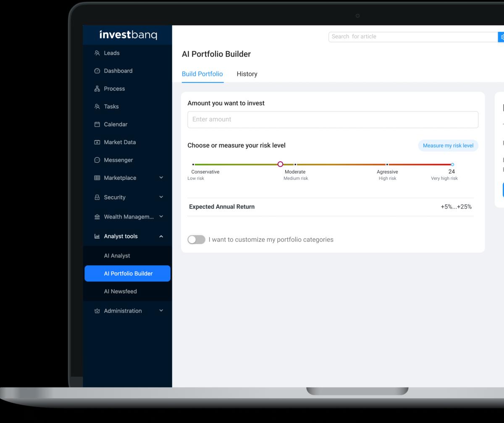This screenshot has width=504, height=423.
Task: Toggle the customize portfolio categories switch
Action: pyautogui.click(x=197, y=240)
